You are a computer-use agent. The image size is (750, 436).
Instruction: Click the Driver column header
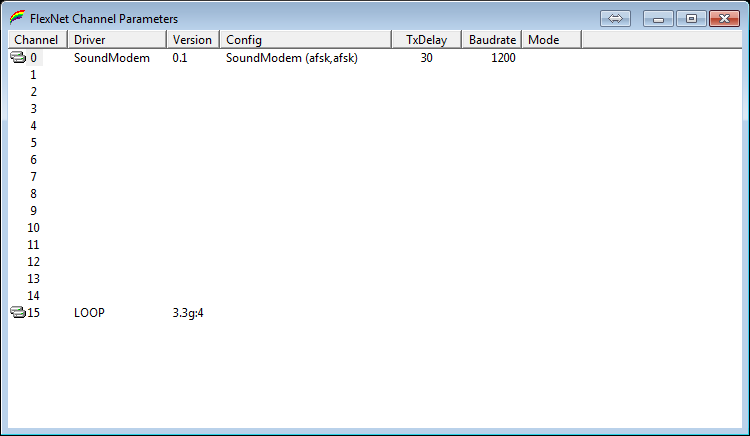pyautogui.click(x=117, y=40)
